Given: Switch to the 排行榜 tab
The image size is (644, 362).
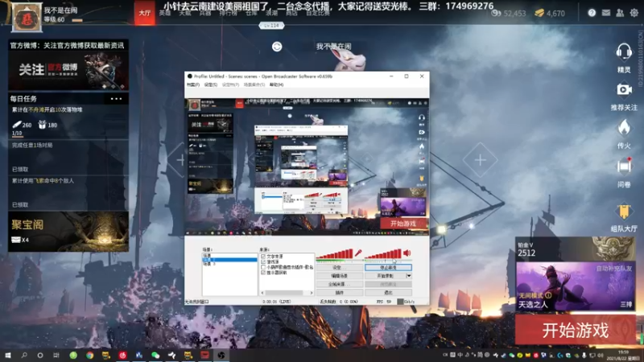Looking at the screenshot, I should 228,13.
